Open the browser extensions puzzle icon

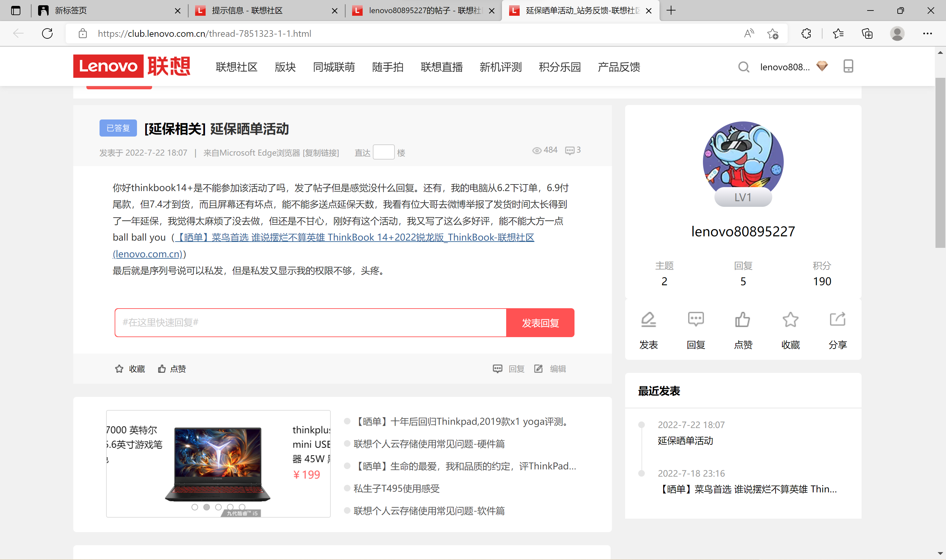tap(806, 33)
